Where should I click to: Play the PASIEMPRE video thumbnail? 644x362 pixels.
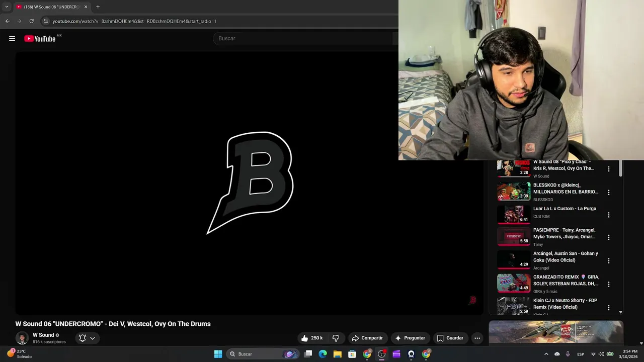point(514,237)
